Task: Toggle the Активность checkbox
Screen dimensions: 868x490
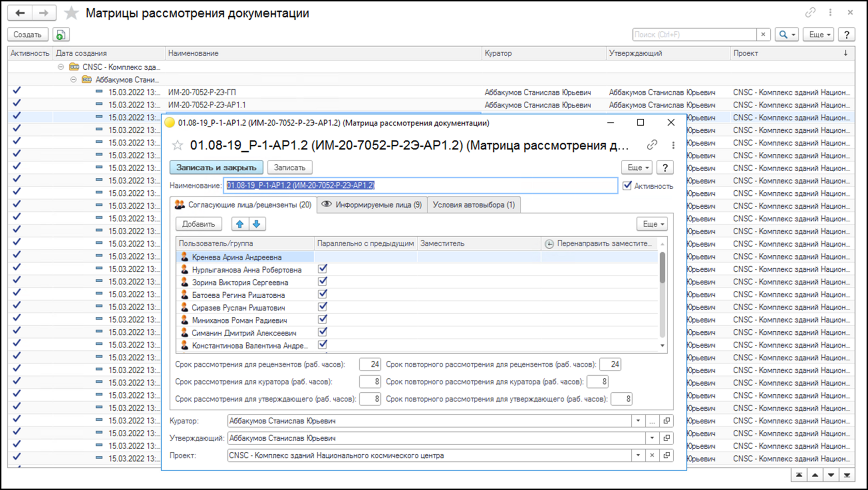Action: [627, 186]
